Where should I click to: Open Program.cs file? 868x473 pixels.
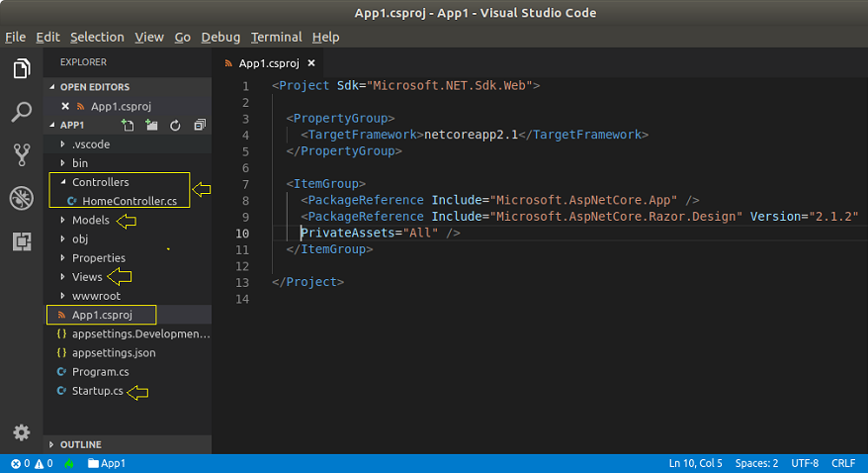100,372
